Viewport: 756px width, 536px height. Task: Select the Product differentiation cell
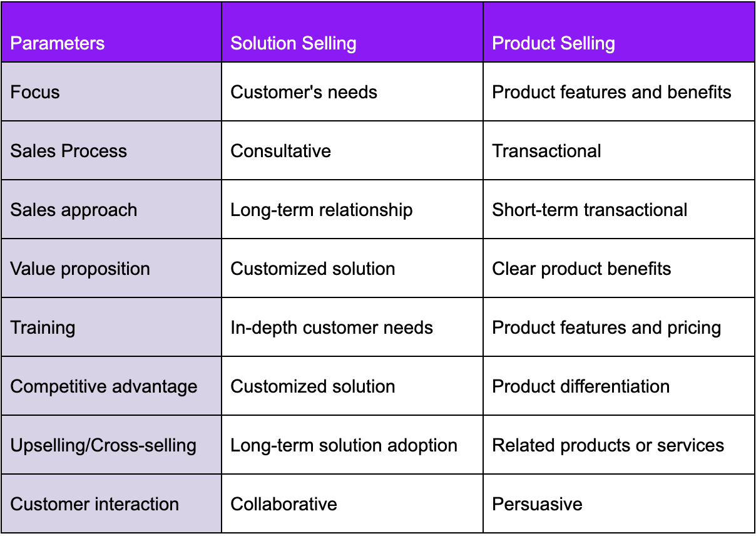(619, 386)
